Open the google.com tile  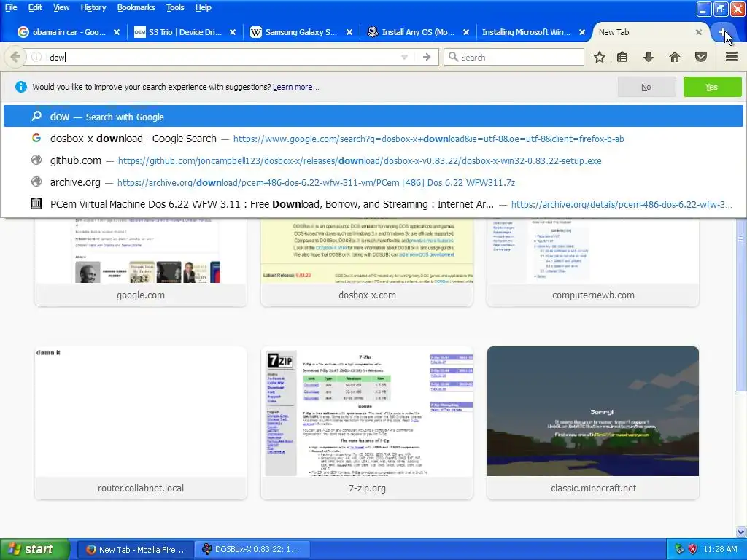pyautogui.click(x=141, y=262)
